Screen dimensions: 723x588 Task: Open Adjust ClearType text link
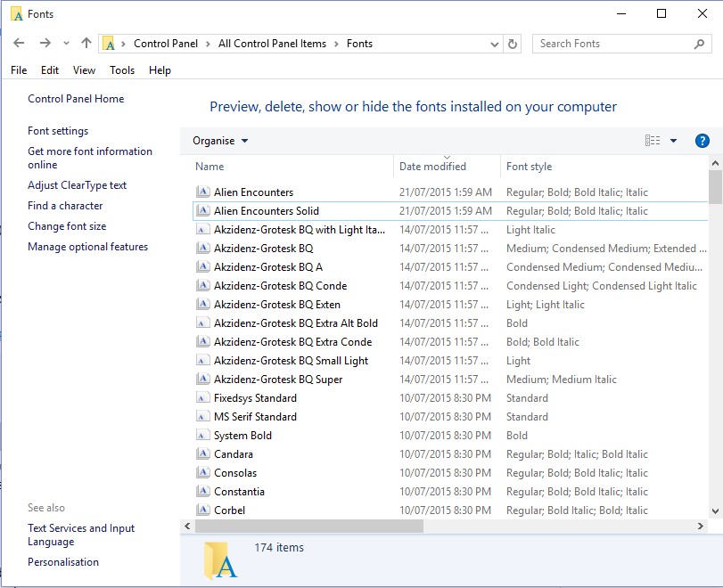(x=77, y=185)
